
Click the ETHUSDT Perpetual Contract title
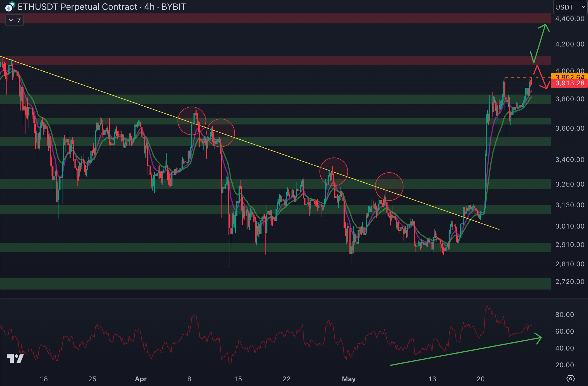pyautogui.click(x=77, y=7)
